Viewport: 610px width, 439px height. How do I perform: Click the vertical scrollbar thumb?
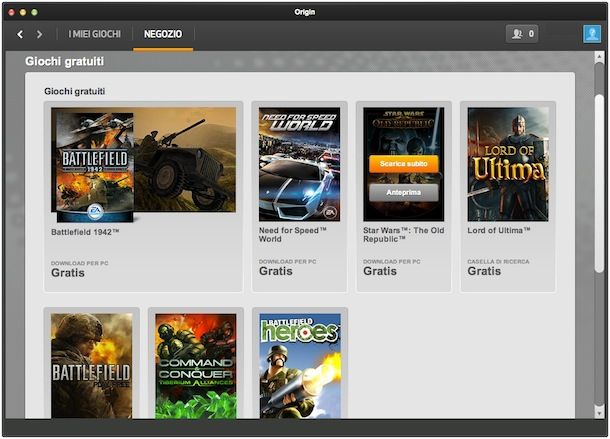(x=599, y=183)
